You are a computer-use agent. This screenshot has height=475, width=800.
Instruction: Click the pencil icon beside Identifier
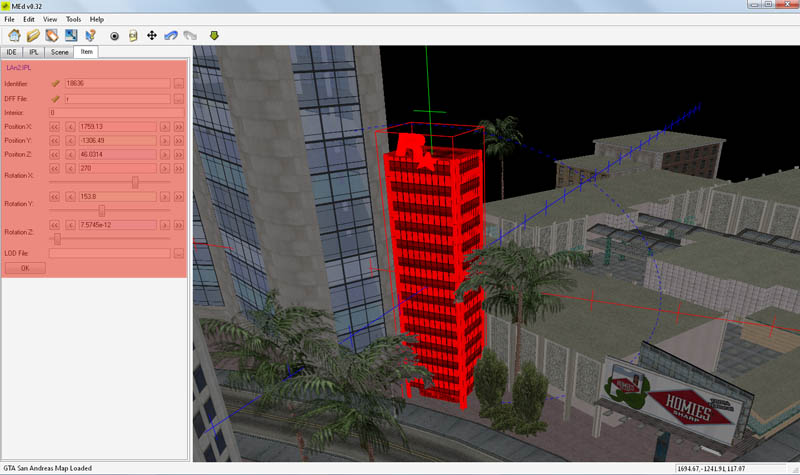pyautogui.click(x=56, y=84)
